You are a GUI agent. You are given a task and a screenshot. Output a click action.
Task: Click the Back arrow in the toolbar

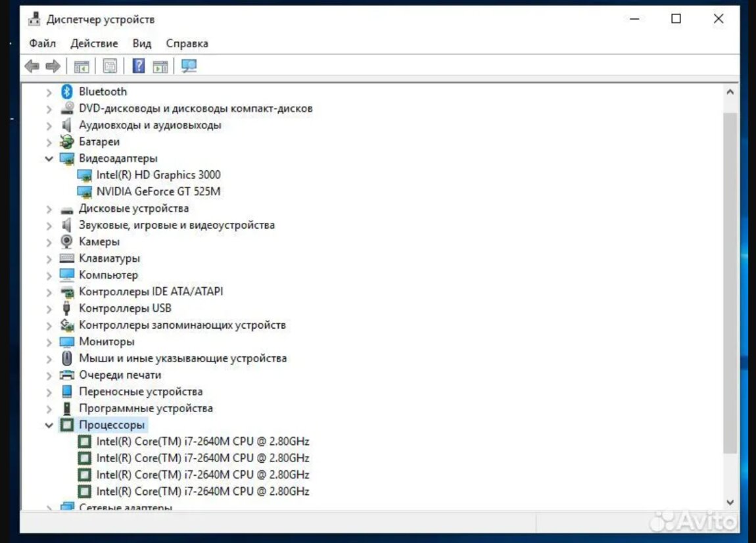(32, 66)
